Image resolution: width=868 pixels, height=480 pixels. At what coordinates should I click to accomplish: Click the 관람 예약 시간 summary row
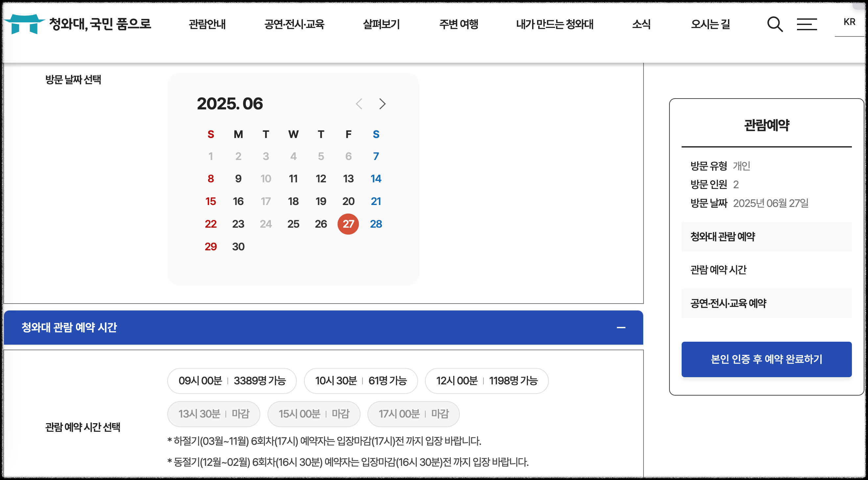(766, 270)
